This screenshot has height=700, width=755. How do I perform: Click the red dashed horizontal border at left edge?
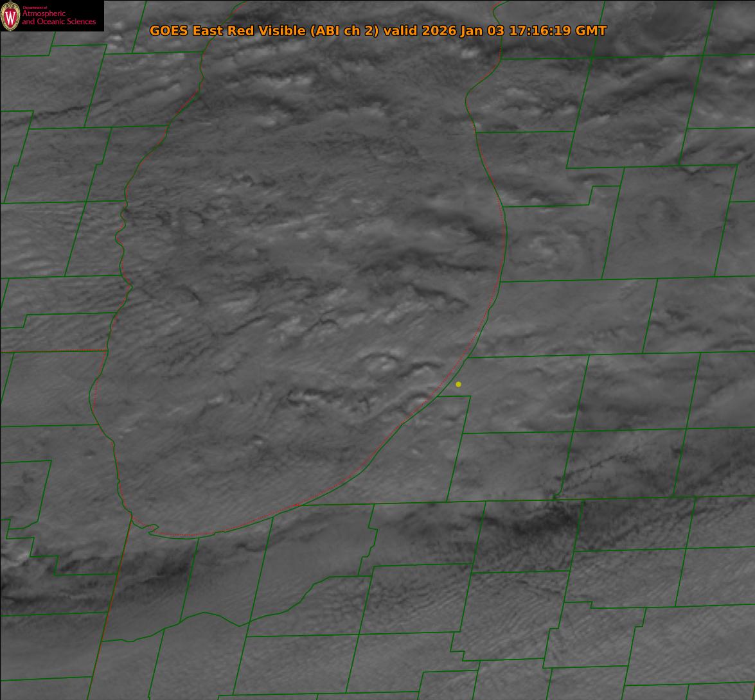click(x=51, y=351)
